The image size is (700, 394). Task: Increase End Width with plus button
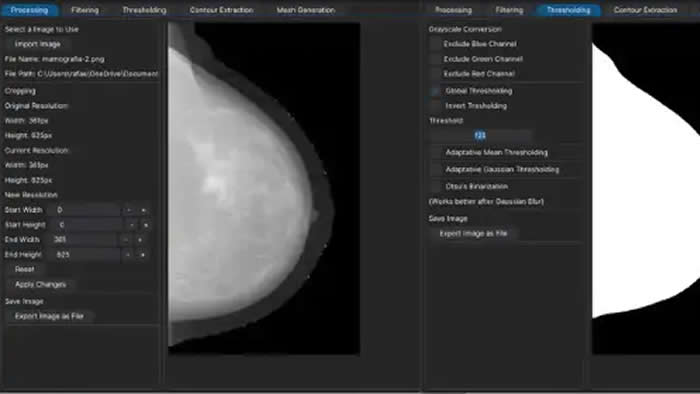pos(140,240)
